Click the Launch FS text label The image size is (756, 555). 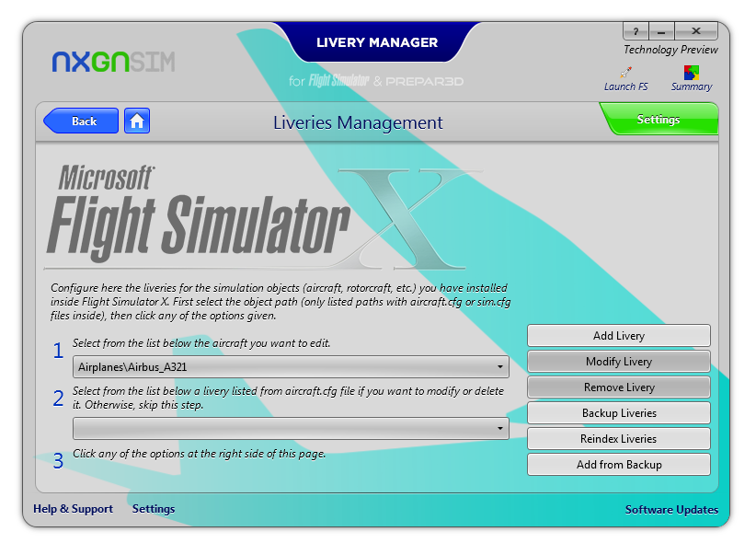click(625, 87)
